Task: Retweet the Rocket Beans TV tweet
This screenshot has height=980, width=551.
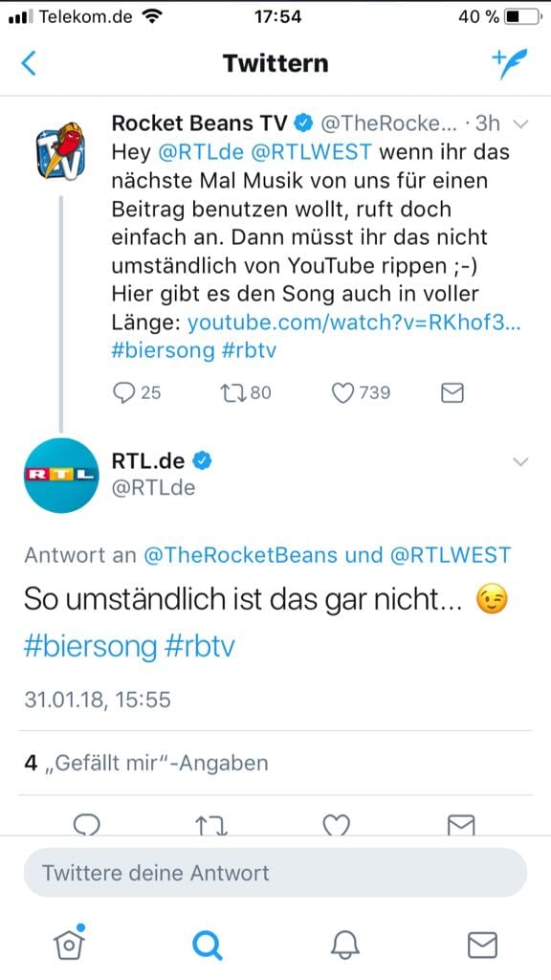Action: coord(232,392)
